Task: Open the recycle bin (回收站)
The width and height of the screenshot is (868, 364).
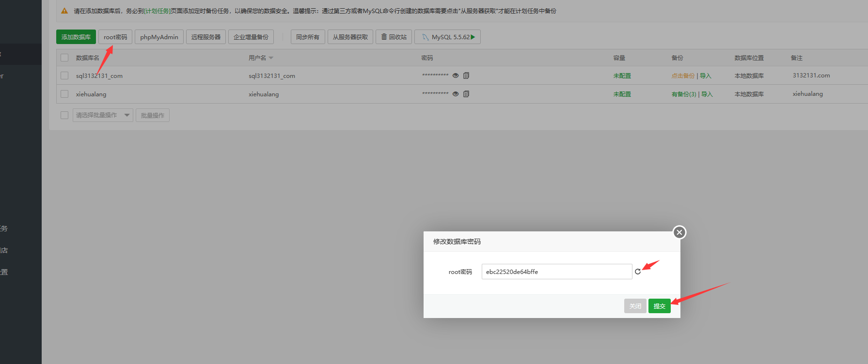Action: pos(394,37)
